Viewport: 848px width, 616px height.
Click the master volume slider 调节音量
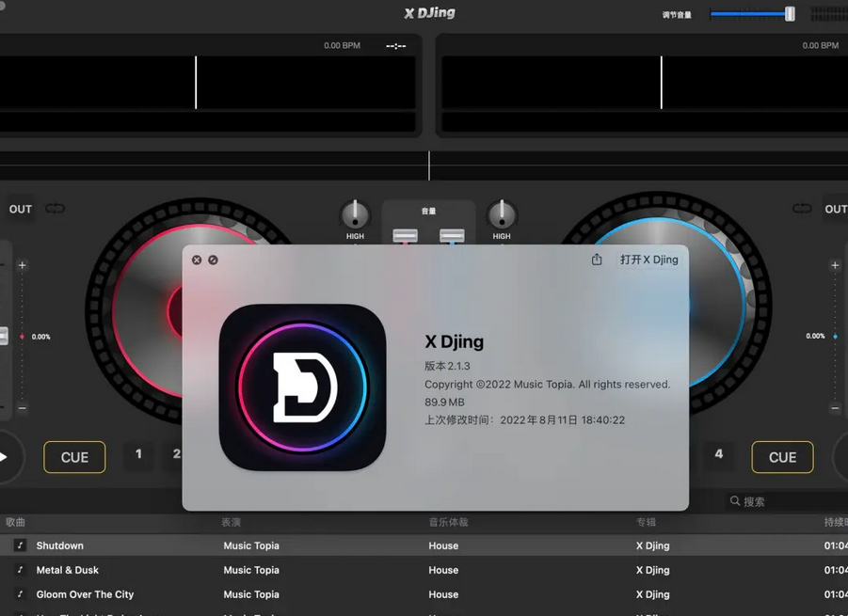point(752,14)
